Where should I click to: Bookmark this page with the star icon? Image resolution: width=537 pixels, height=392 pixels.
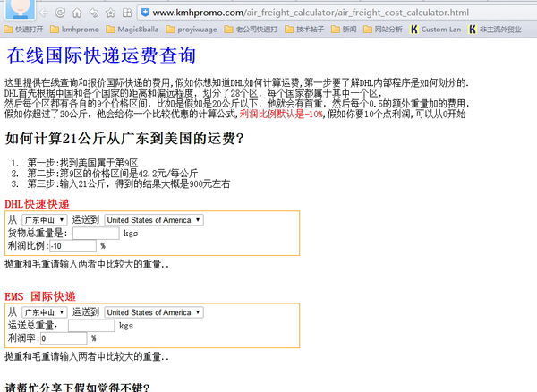pyautogui.click(x=110, y=12)
